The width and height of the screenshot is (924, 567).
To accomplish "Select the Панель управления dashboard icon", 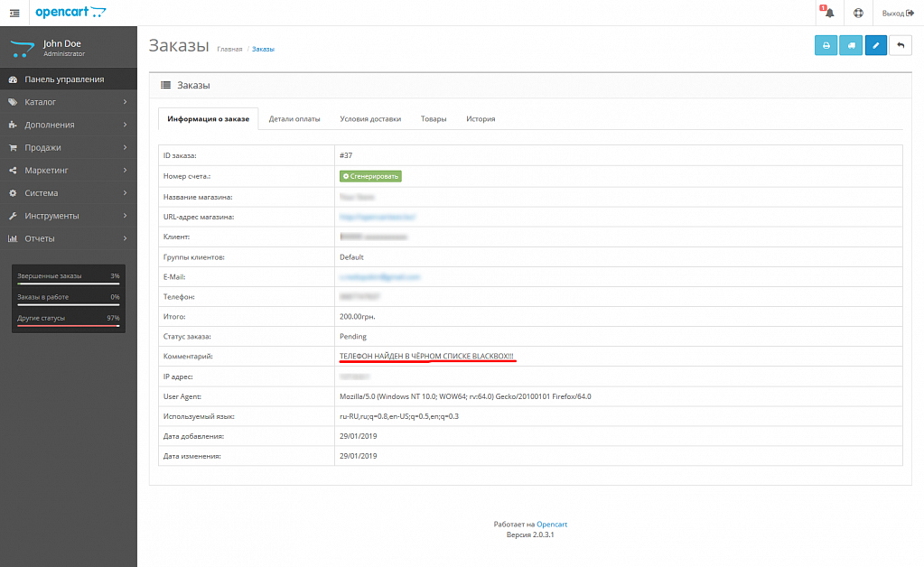I will (x=11, y=80).
